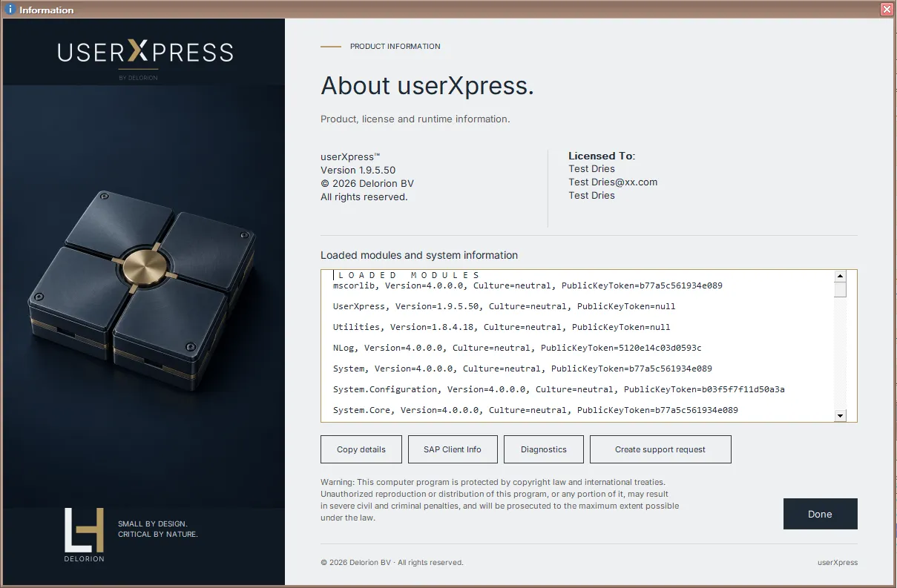The width and height of the screenshot is (897, 588).
Task: Click the Version 1.9.5.50 text
Action: (x=358, y=170)
